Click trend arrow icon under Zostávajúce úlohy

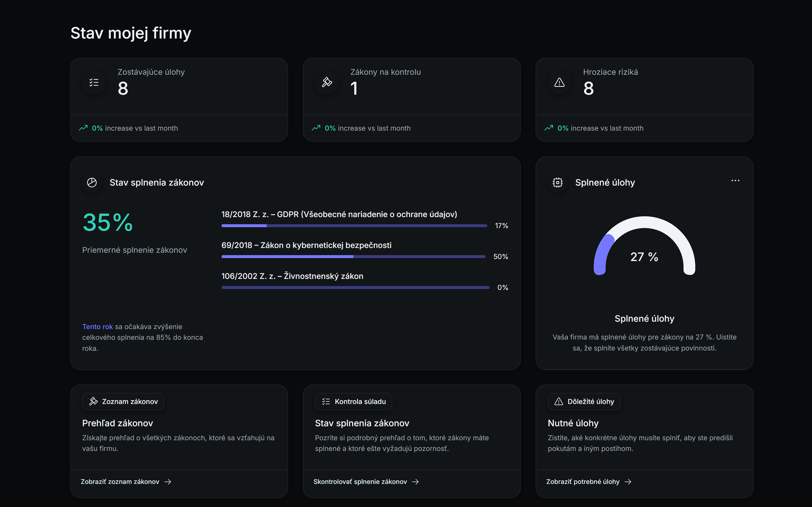[83, 128]
